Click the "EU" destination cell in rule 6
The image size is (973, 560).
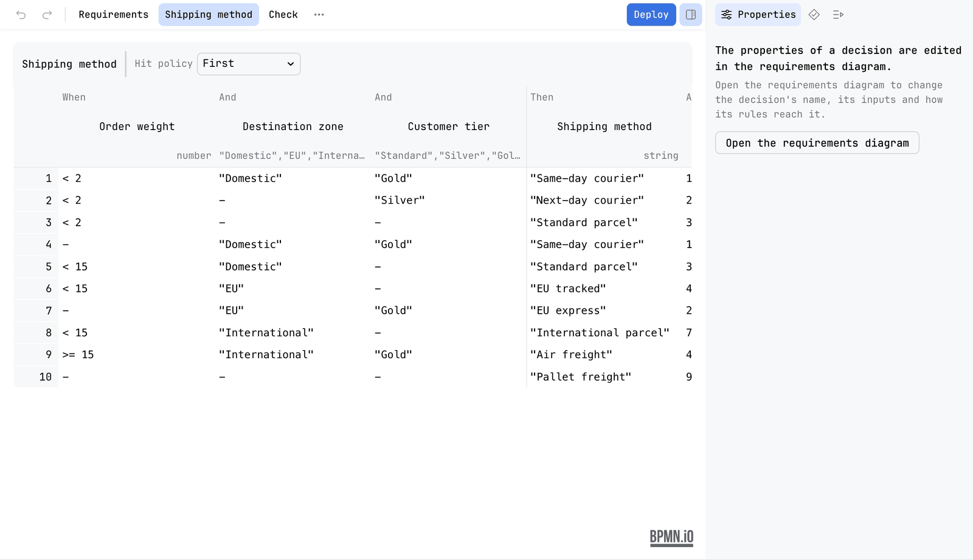pos(293,289)
